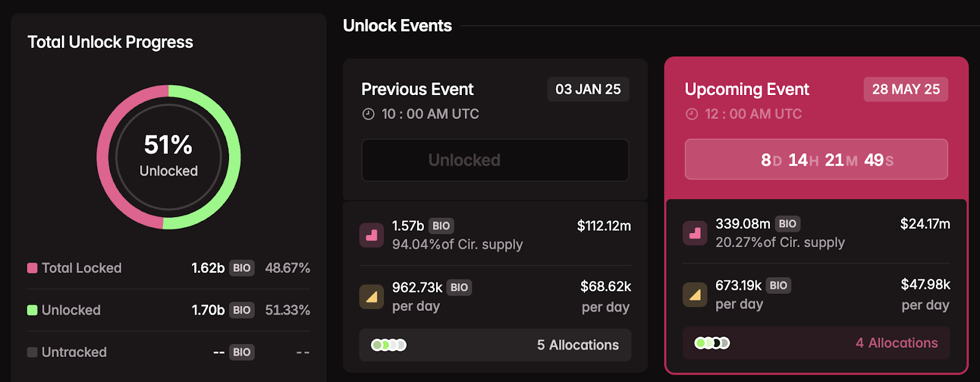Click the clock icon beside 10:00 AM UTC
Screen dimensions: 980x382
pyautogui.click(x=368, y=114)
